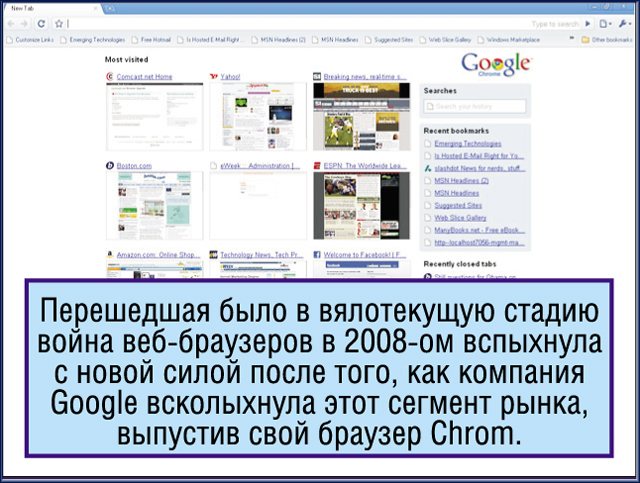
Task: Open Emerging Technologies bookmark in bar
Action: pos(93,40)
